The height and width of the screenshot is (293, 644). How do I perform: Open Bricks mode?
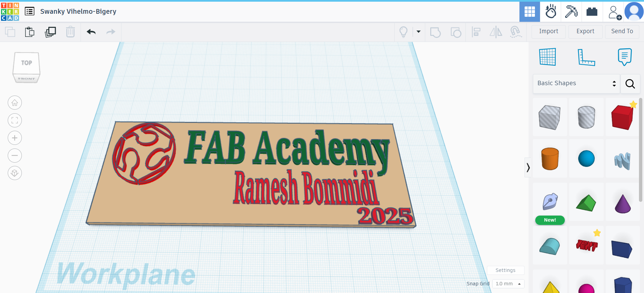[x=592, y=12]
